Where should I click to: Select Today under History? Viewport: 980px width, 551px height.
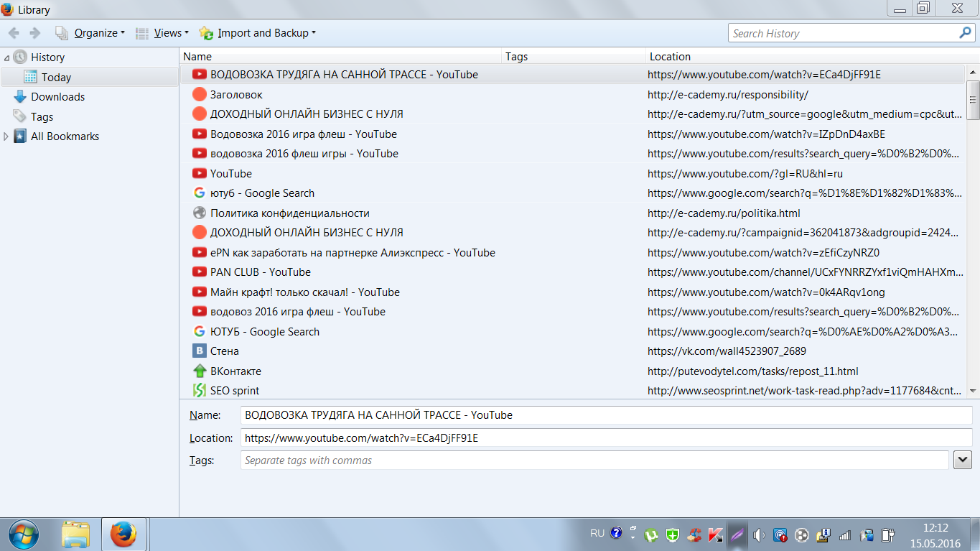(56, 78)
